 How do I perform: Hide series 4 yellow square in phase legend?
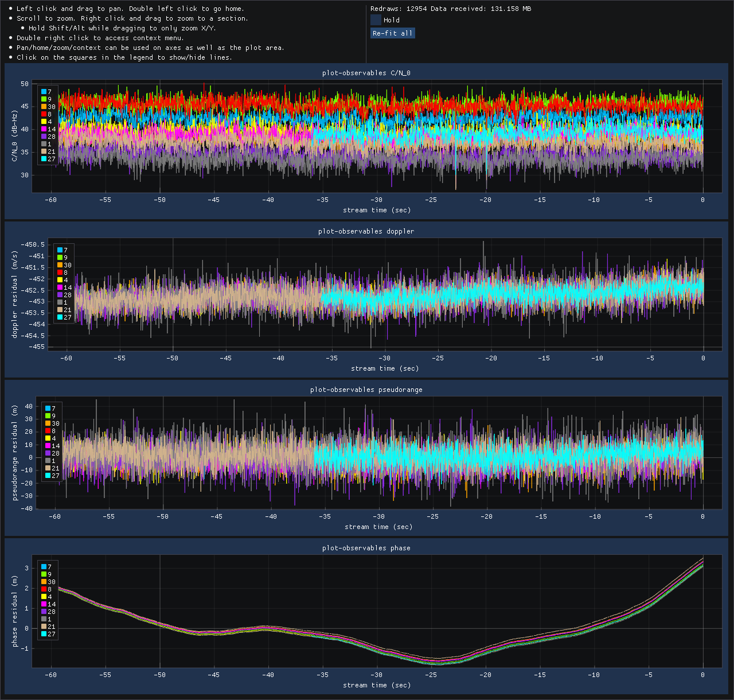[x=44, y=597]
